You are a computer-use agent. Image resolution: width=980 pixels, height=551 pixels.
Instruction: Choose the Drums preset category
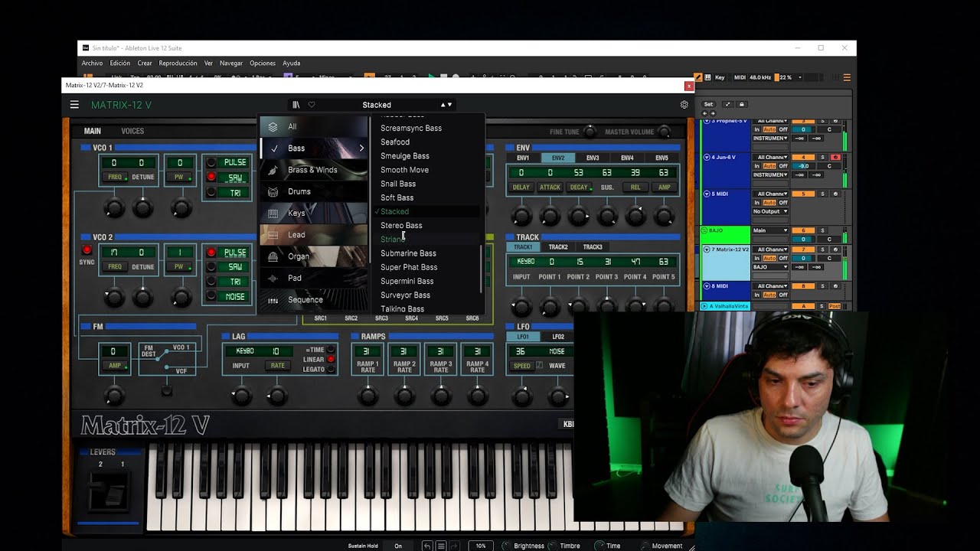(314, 191)
